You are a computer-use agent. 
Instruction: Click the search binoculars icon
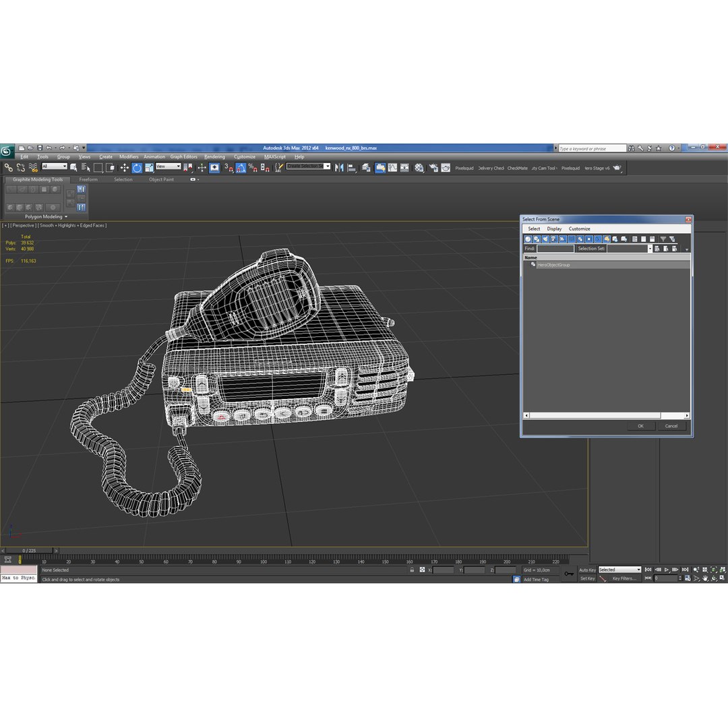point(631,148)
